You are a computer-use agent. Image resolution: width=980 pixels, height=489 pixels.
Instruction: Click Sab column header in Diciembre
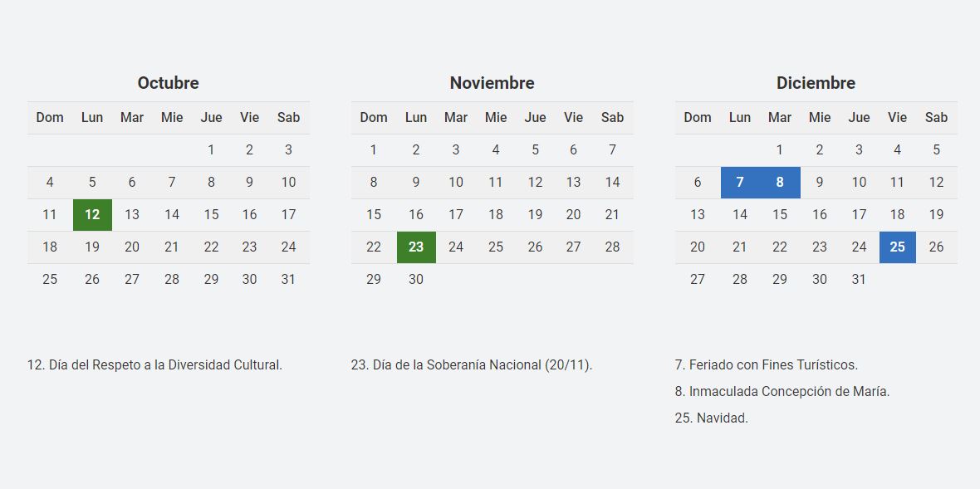coord(936,118)
